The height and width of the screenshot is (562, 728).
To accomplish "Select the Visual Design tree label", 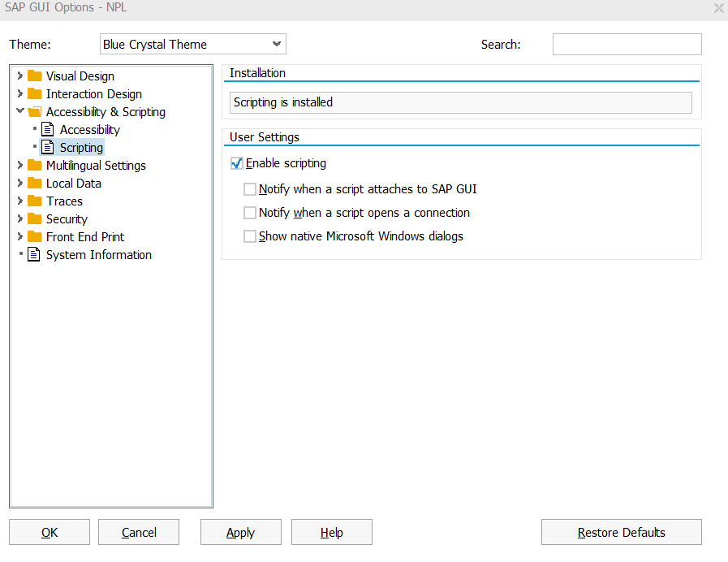I will coord(80,76).
